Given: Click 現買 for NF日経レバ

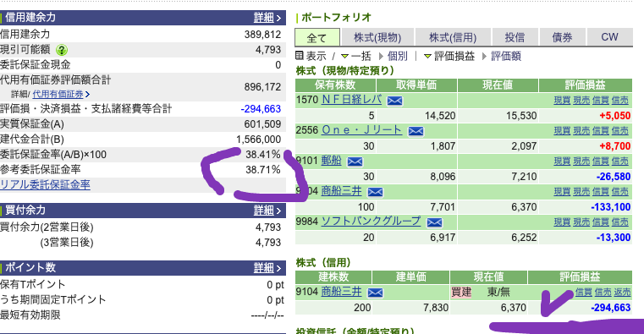Looking at the screenshot, I should pyautogui.click(x=562, y=100).
